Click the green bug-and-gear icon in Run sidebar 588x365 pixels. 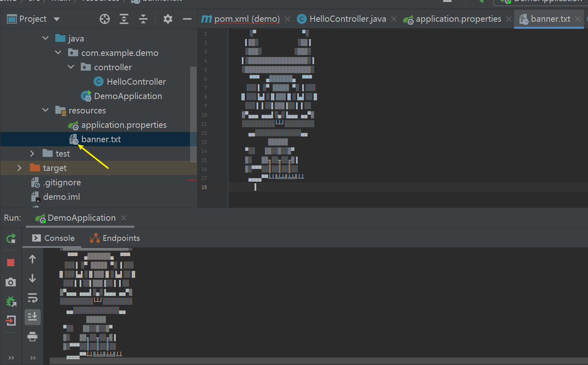(11, 301)
